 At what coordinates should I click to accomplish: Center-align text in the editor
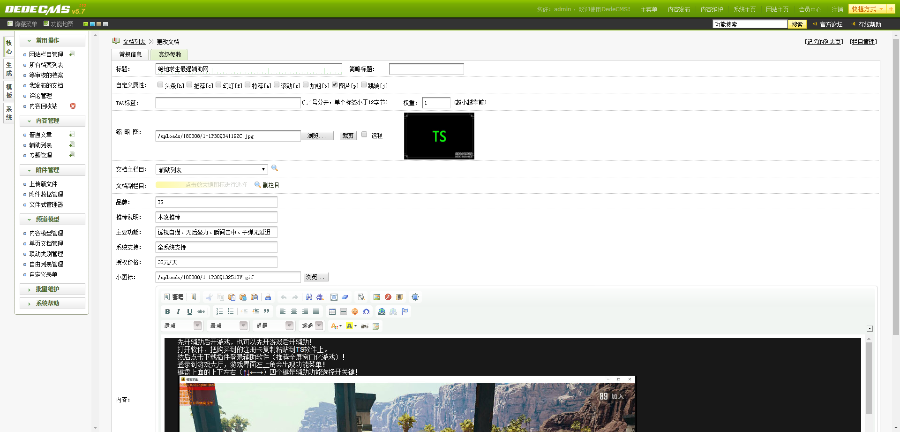(x=294, y=312)
